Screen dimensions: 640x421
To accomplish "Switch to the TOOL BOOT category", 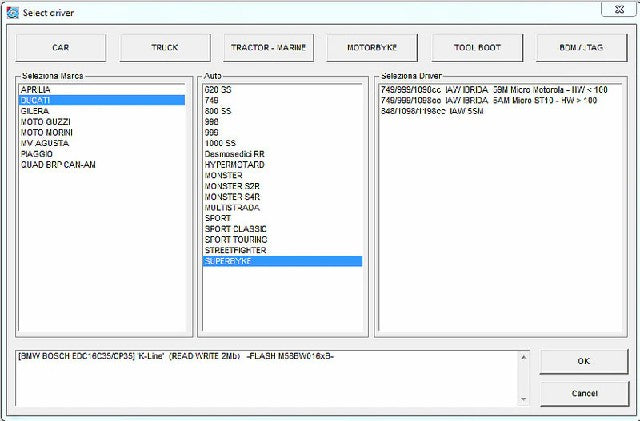I will click(x=477, y=48).
